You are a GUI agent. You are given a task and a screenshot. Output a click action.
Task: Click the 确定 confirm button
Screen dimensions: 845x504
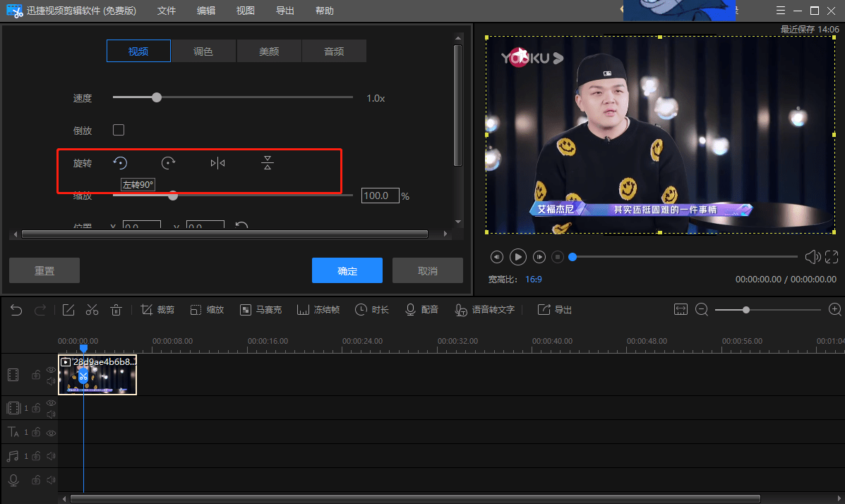point(347,270)
